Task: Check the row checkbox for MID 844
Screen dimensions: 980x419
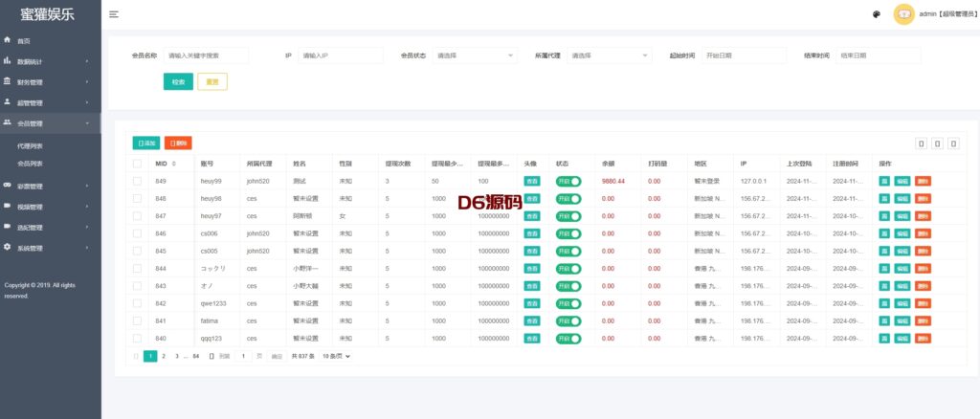Action: coord(137,269)
